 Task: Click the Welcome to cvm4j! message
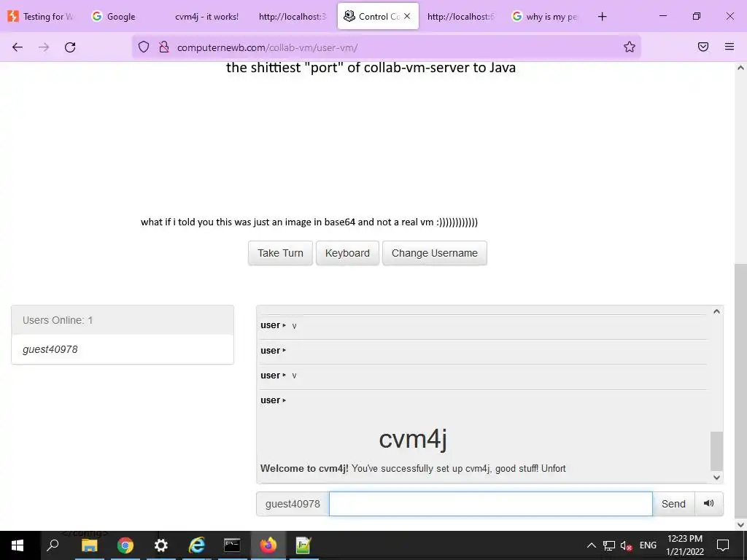pyautogui.click(x=413, y=468)
